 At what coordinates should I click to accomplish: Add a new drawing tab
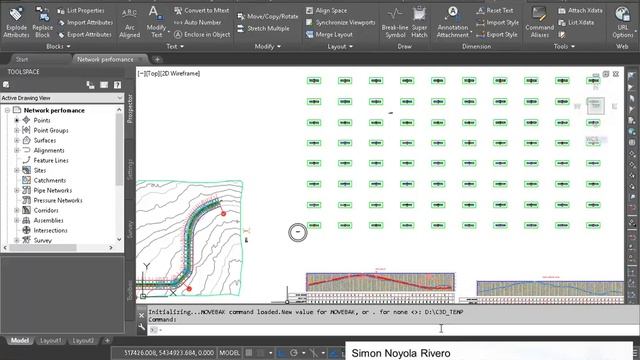pyautogui.click(x=157, y=60)
